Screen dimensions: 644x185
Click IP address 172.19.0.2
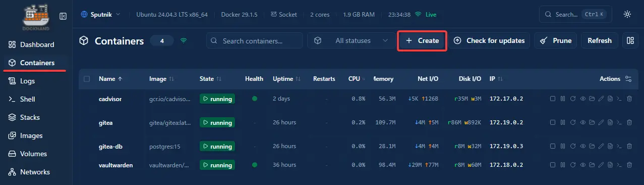[506, 122]
